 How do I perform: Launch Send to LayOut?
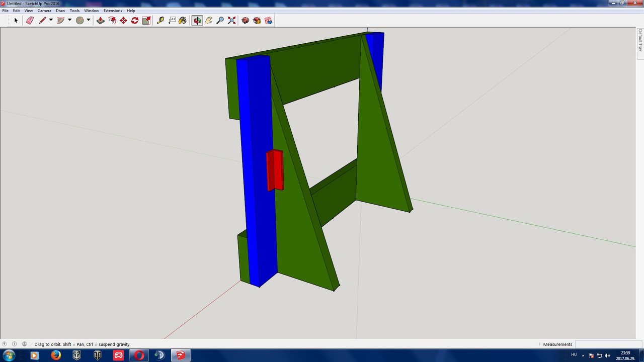(x=268, y=21)
